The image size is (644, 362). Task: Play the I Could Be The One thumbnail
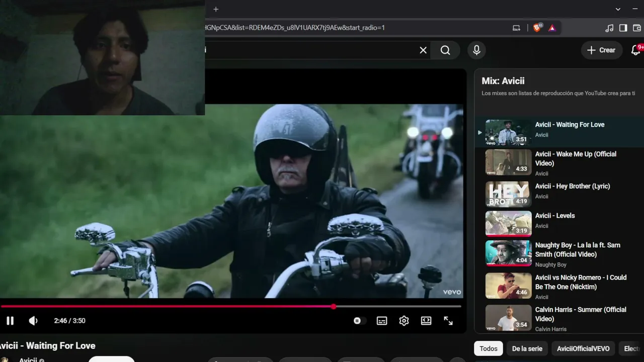coord(508,286)
